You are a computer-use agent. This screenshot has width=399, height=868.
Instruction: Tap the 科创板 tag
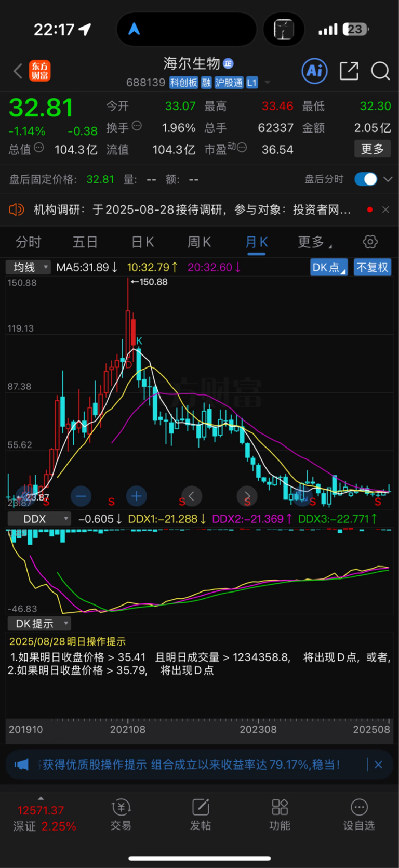click(184, 83)
